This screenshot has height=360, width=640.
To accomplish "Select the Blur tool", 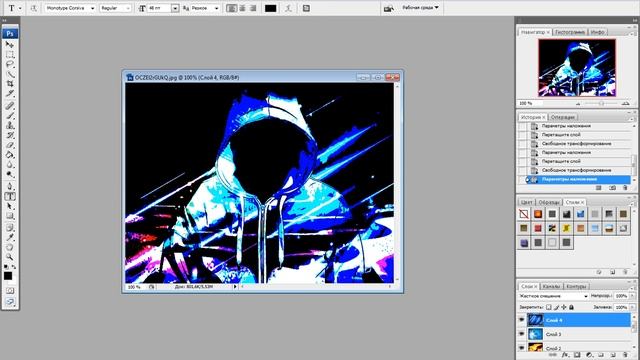I will tap(10, 164).
